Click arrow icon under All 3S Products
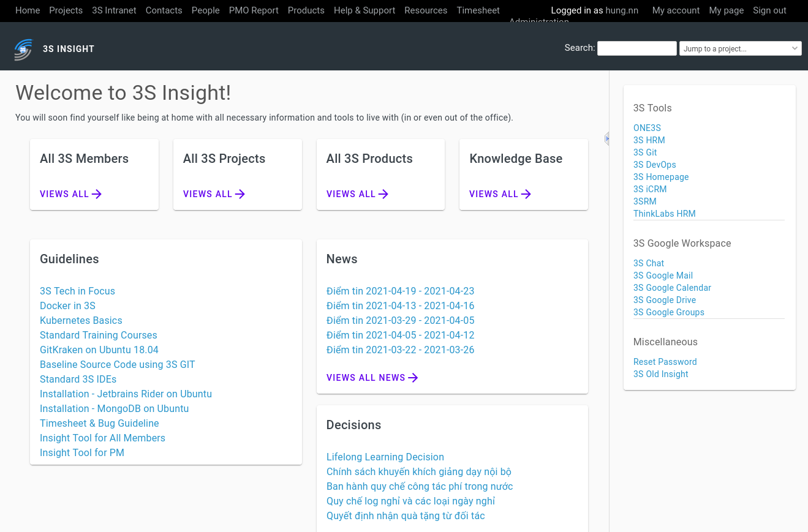This screenshot has width=808, height=532. (x=383, y=194)
